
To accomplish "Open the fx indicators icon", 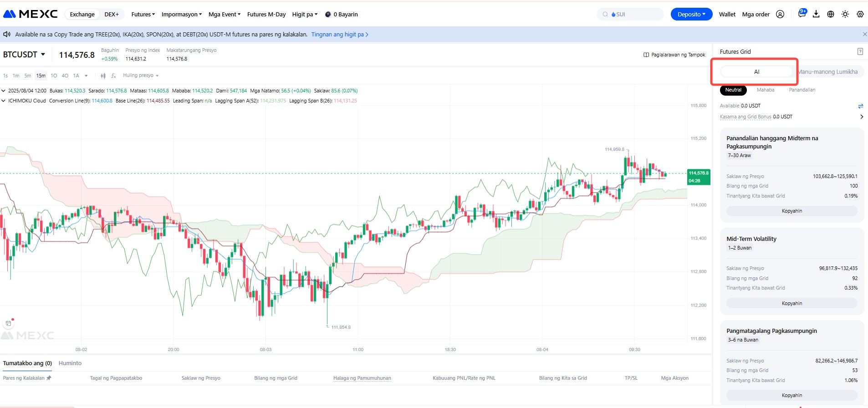I will (x=113, y=76).
